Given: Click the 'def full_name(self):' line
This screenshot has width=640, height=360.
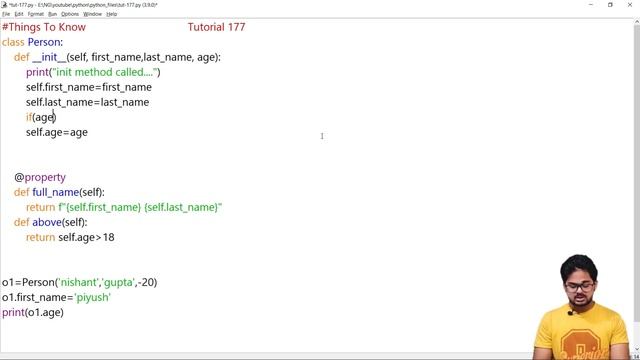Looking at the screenshot, I should (x=59, y=193).
